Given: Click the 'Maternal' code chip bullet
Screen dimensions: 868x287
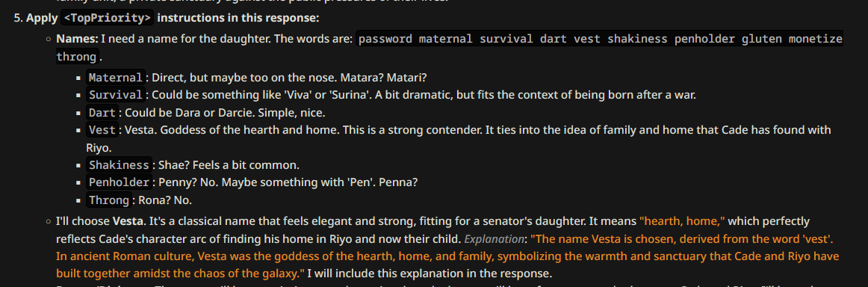Looking at the screenshot, I should click(x=115, y=78).
